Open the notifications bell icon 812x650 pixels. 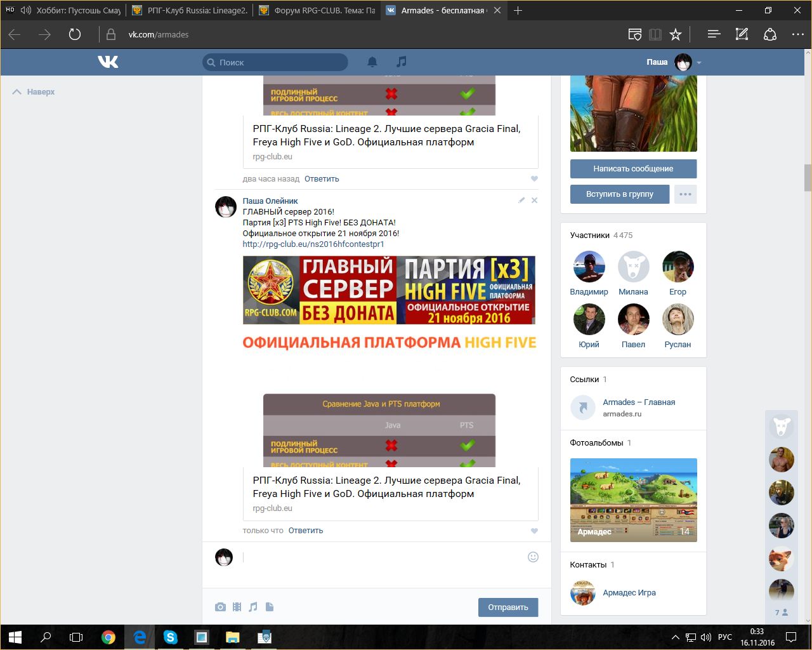point(372,62)
